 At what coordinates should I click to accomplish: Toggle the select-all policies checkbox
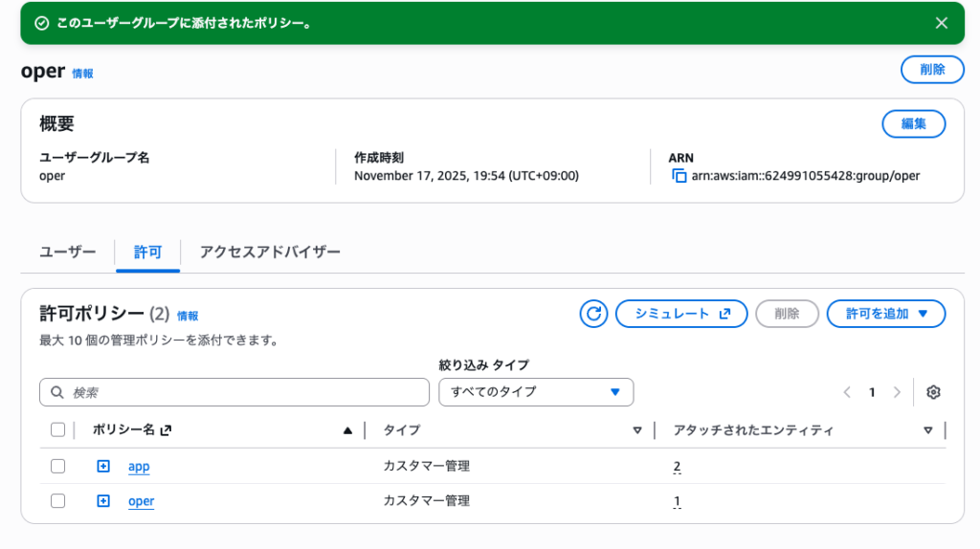tap(57, 430)
